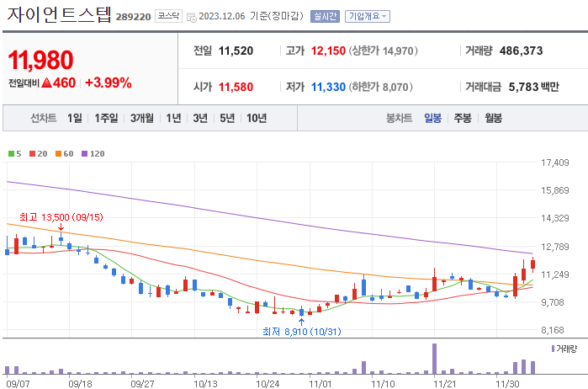Click the red 20-day average legend swatch
The width and height of the screenshot is (588, 389).
(32, 153)
